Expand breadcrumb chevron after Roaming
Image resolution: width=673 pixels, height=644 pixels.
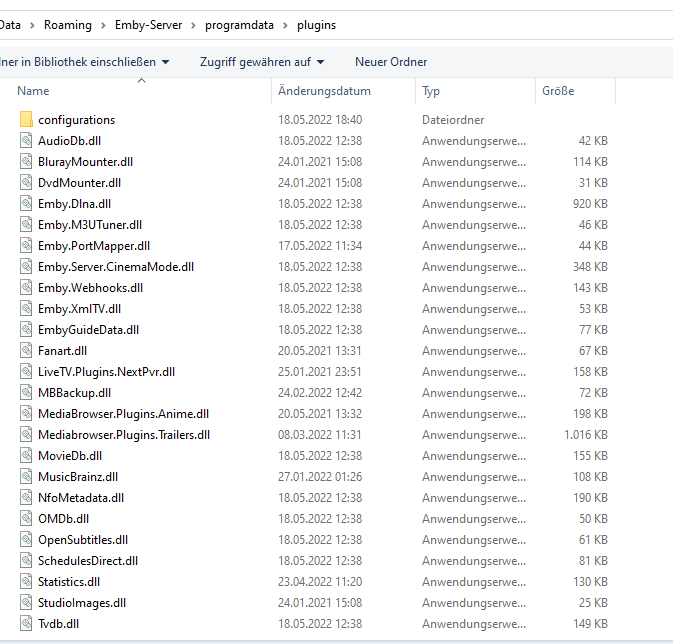103,25
